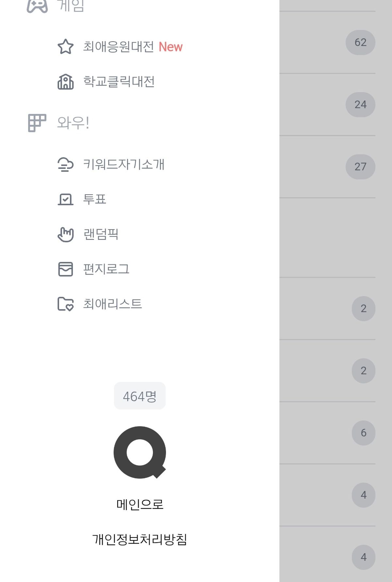The width and height of the screenshot is (392, 582).
Task: Click the cloud icon for 키워드자기소개
Action: tap(65, 164)
